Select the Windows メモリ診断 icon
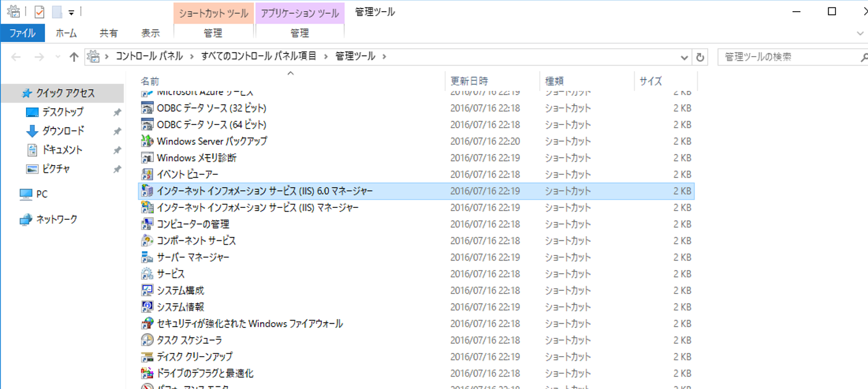This screenshot has height=389, width=868. pyautogui.click(x=147, y=158)
